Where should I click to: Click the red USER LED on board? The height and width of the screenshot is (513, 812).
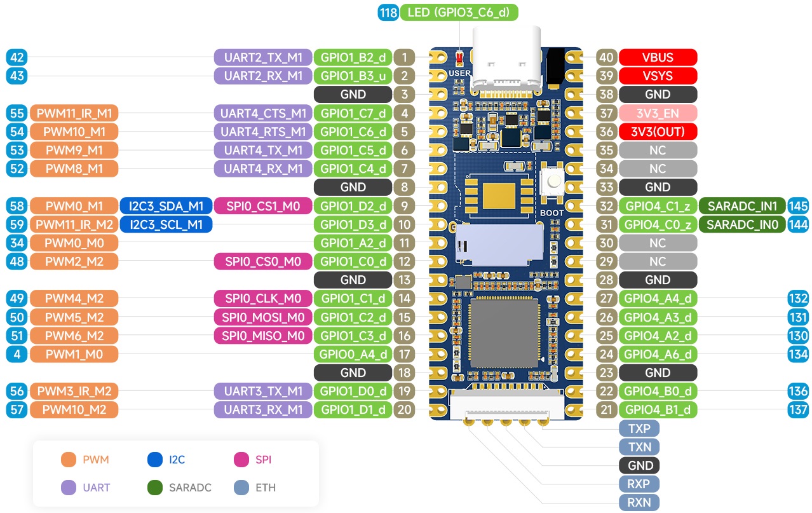(459, 59)
